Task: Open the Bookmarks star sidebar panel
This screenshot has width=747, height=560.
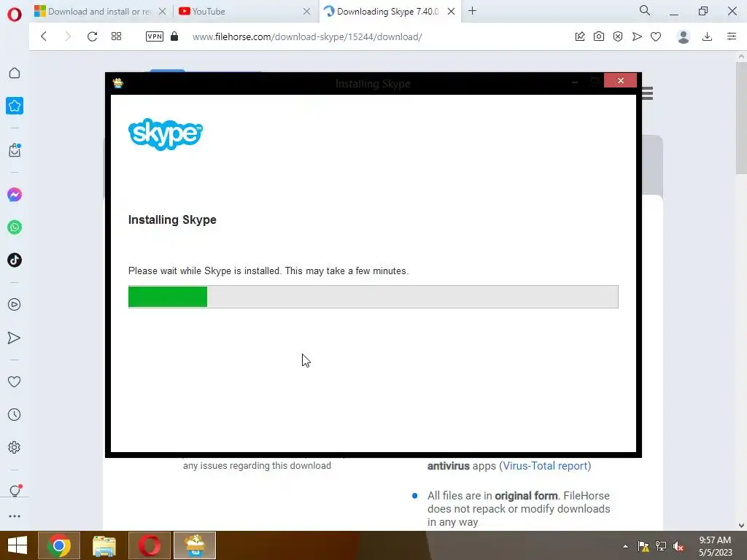Action: click(x=15, y=106)
